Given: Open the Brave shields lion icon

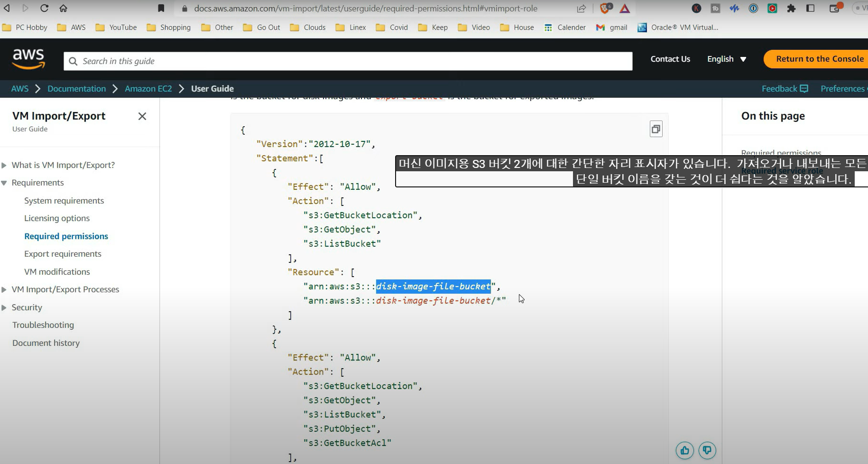Looking at the screenshot, I should coord(605,8).
